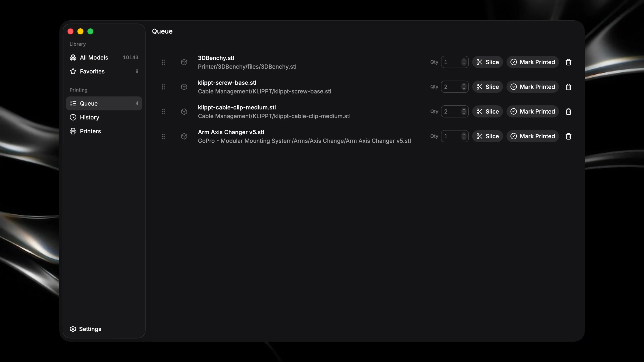This screenshot has width=644, height=362.
Task: Decrease quantity for Arm Axis Changer v5.stl
Action: click(464, 138)
